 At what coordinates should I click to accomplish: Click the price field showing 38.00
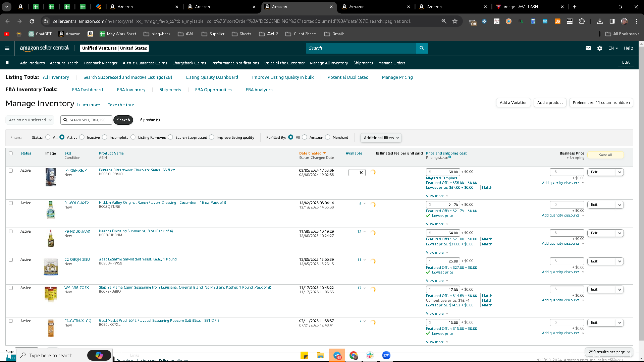click(x=443, y=172)
